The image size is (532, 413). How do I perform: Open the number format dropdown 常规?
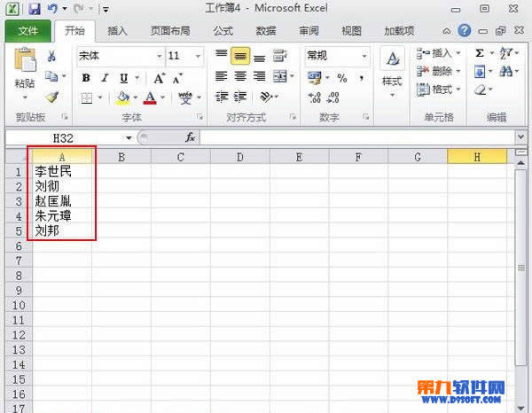[364, 56]
